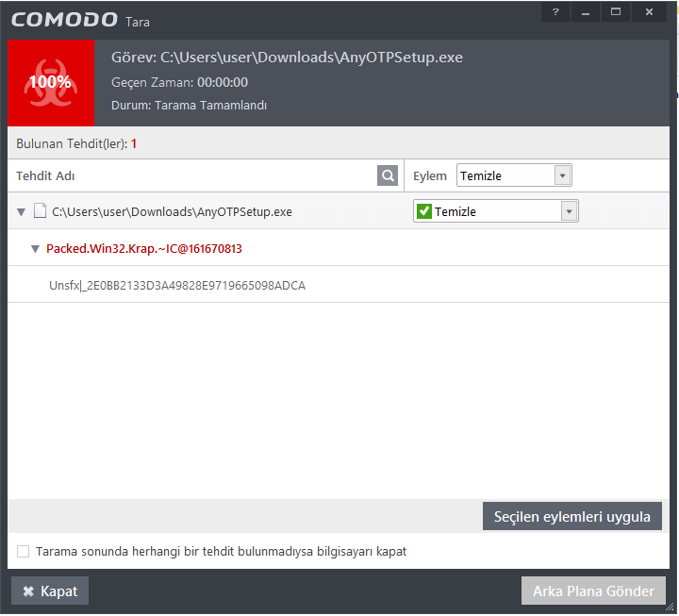
Task: Click the Geçen Zaman: 00:00:00 text
Action: [179, 82]
